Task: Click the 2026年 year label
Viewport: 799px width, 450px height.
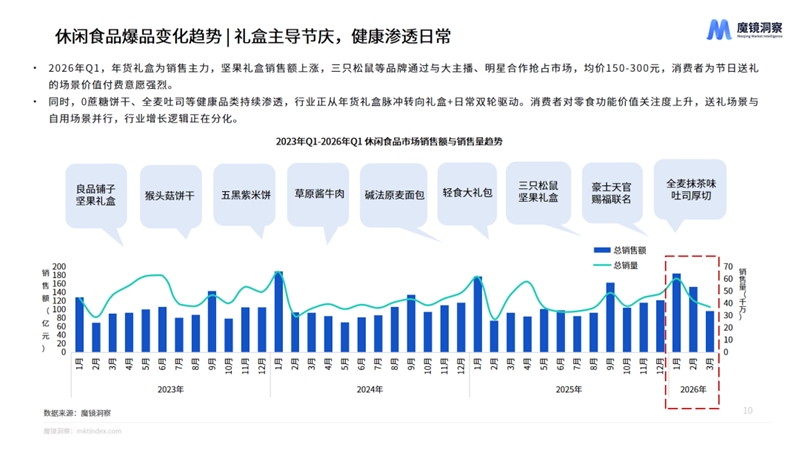Action: coord(693,389)
